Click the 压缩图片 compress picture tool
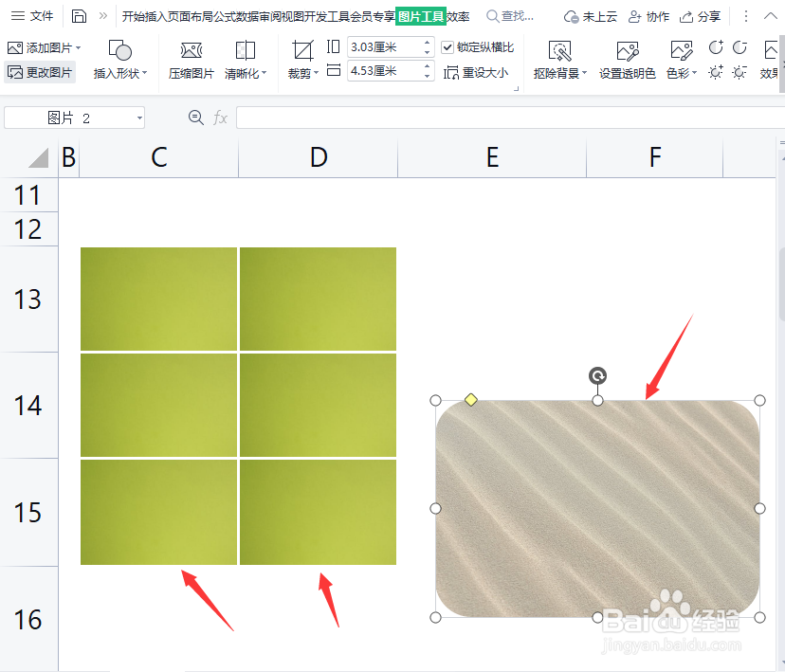The image size is (785, 672). pos(192,61)
